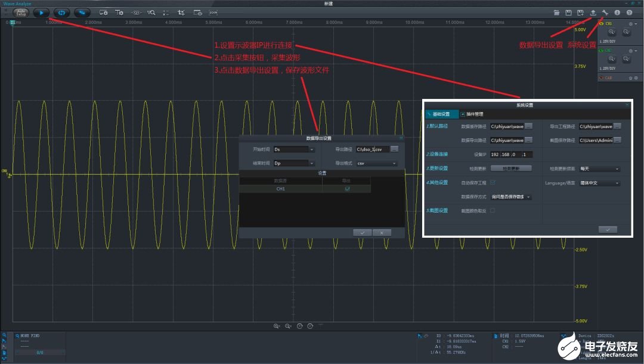
Task: Click the NONE FIND search panel icon
Action: pos(18,335)
